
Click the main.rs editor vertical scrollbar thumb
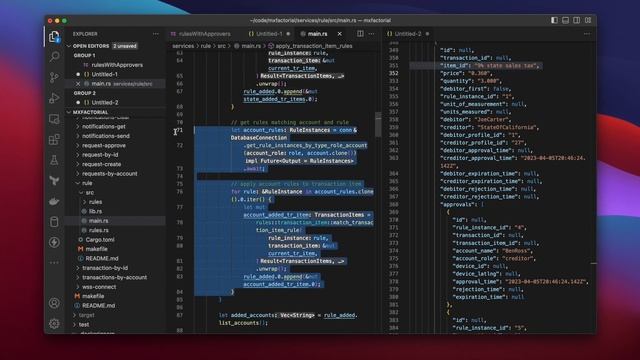[378, 124]
